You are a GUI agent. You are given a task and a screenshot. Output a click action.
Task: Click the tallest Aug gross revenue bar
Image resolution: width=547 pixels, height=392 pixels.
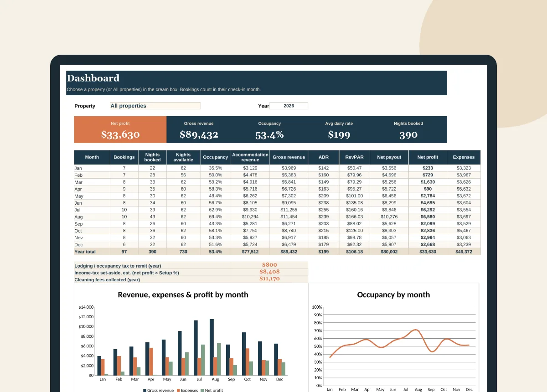[212, 347]
